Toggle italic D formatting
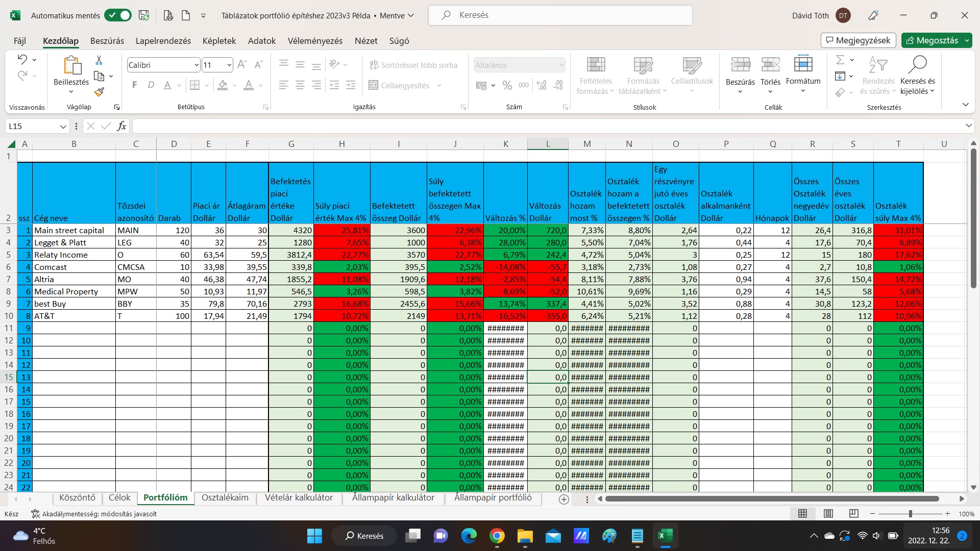 coord(151,85)
